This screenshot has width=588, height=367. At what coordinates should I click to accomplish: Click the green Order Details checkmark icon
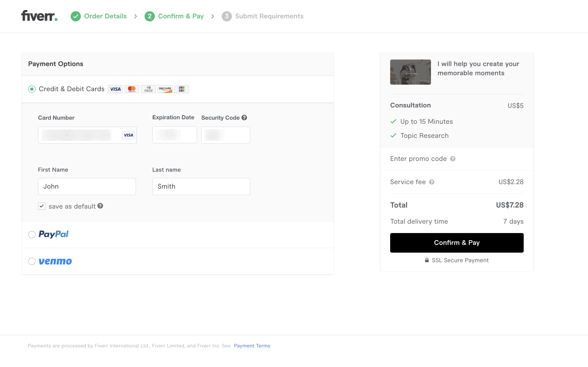[76, 16]
